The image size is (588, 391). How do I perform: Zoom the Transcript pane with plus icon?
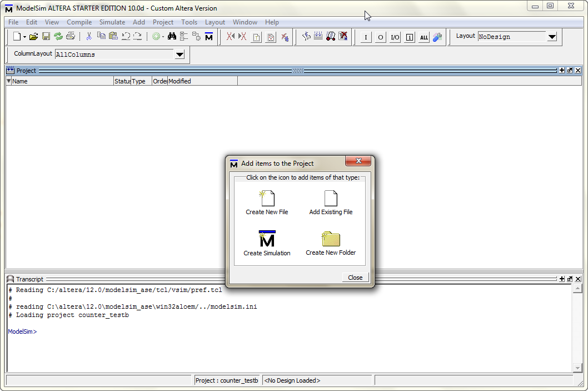coord(562,279)
